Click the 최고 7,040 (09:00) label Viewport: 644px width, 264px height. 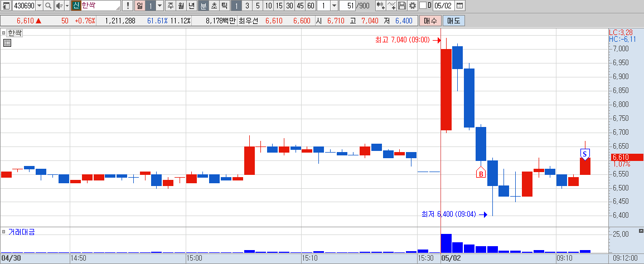point(401,40)
